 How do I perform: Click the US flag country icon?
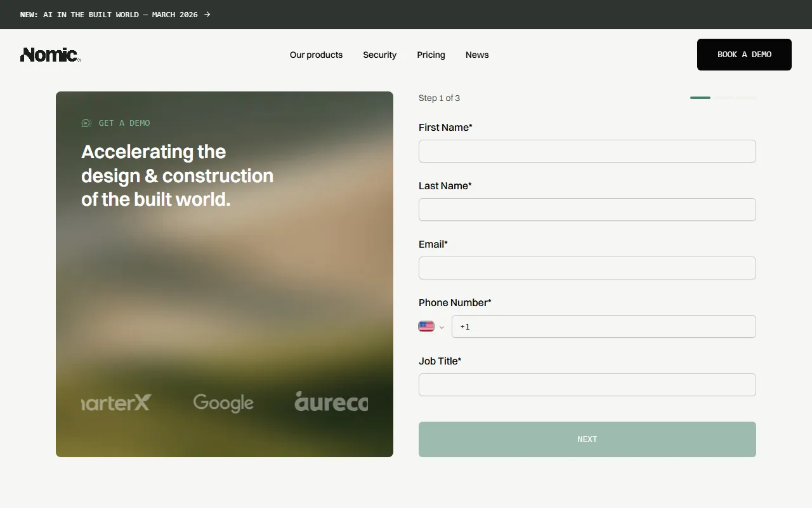(x=426, y=326)
